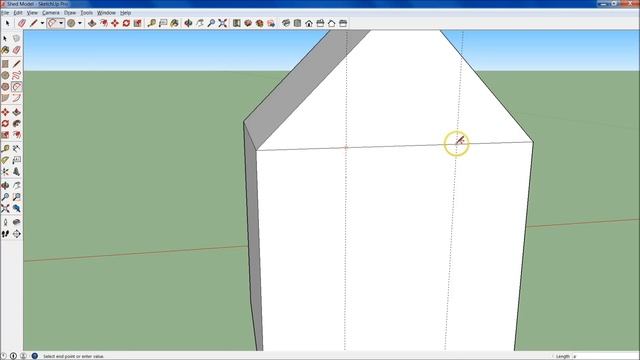
Task: Select the Walk footprints tool
Action: [x=5, y=234]
